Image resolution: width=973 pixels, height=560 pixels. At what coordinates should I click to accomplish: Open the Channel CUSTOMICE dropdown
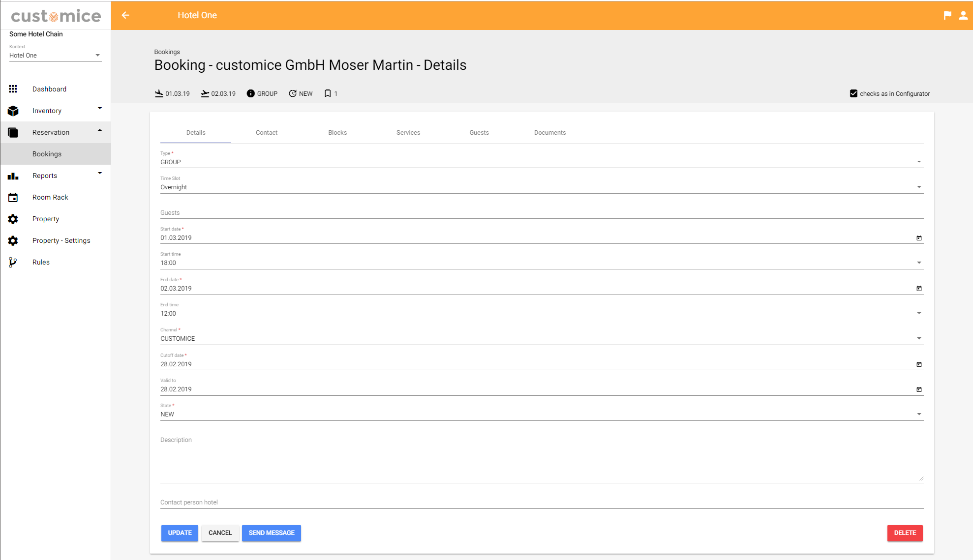tap(542, 338)
